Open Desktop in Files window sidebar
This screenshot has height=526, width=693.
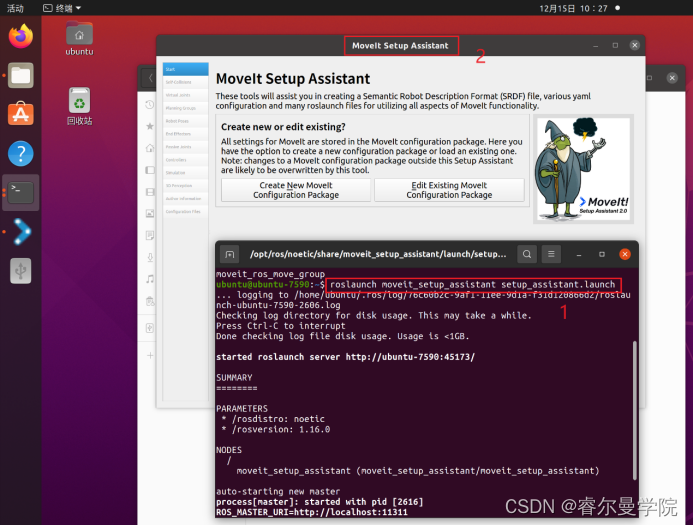(150, 170)
